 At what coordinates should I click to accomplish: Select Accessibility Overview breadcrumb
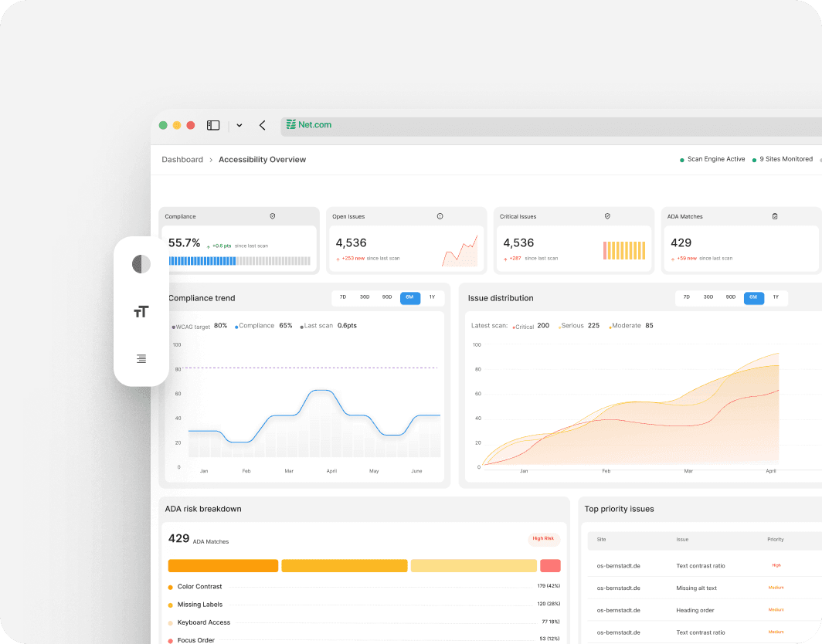[262, 159]
